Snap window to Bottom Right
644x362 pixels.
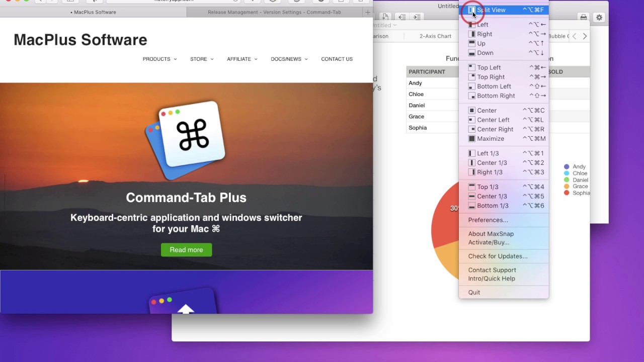pos(504,96)
